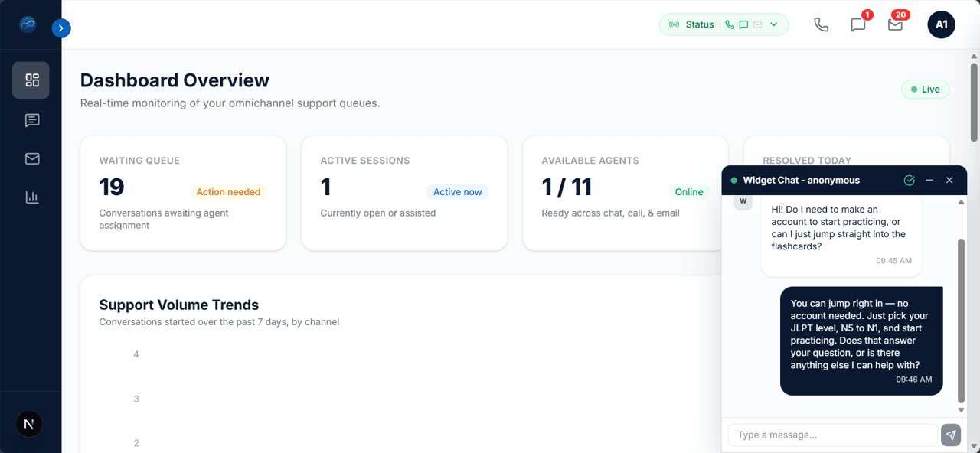Click the Live indicator badge
The width and height of the screenshot is (980, 453).
click(x=925, y=90)
